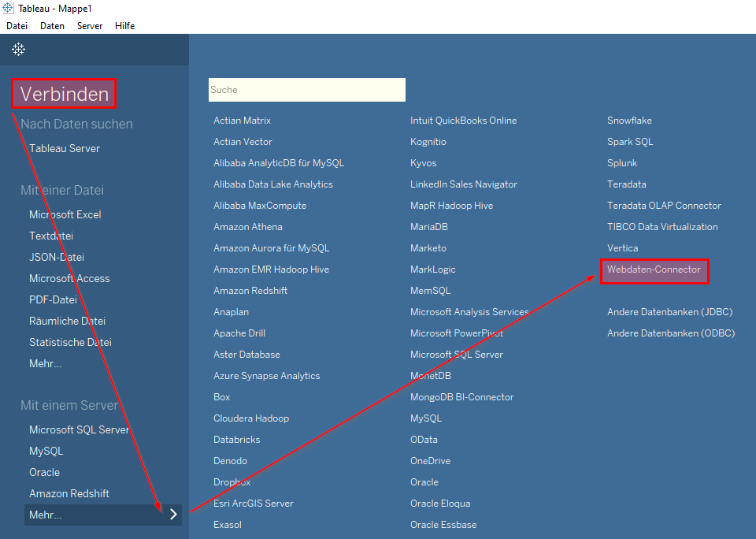
Task: Pick the Kyvos connector
Action: 424,162
